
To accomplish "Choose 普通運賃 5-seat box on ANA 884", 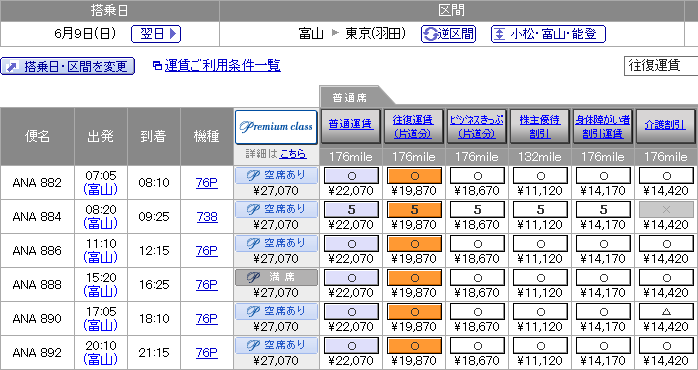I will point(351,210).
